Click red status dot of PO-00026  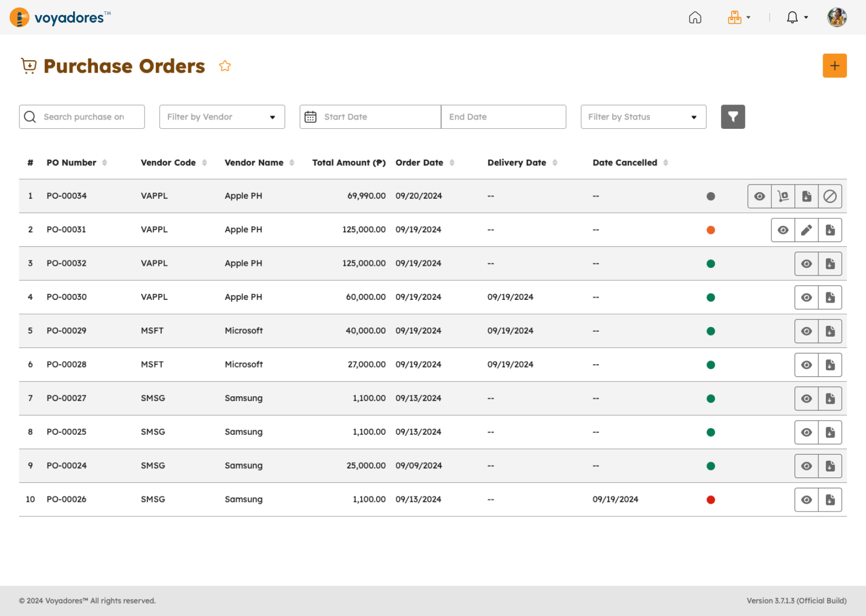(x=711, y=500)
